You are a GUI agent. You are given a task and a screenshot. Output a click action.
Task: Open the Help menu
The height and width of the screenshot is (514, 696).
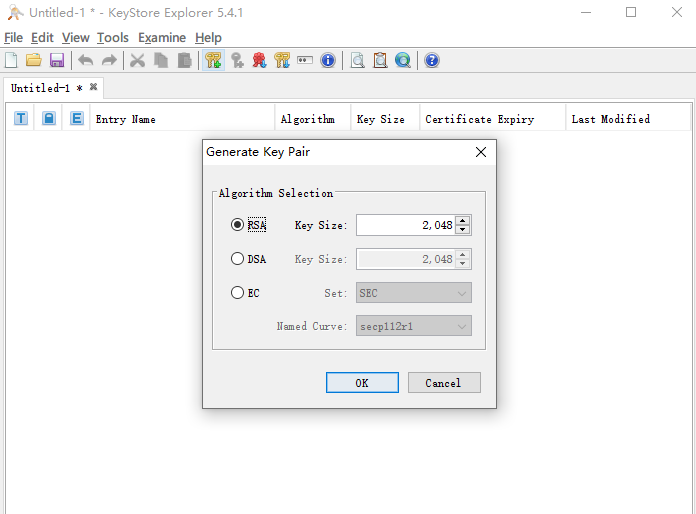[x=208, y=38]
